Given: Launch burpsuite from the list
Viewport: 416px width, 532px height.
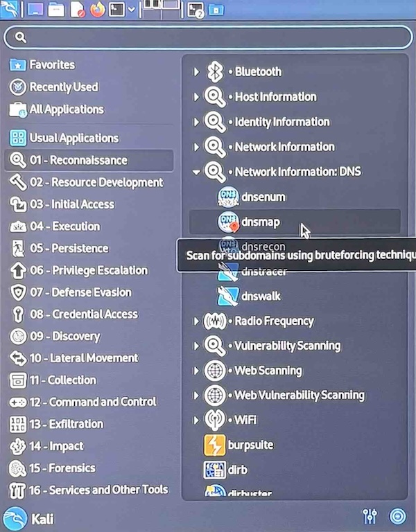Looking at the screenshot, I should coord(250,444).
